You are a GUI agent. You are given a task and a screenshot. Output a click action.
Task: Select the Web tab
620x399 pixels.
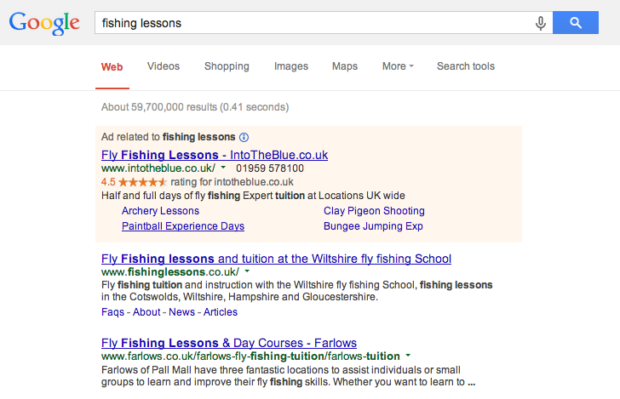[112, 67]
